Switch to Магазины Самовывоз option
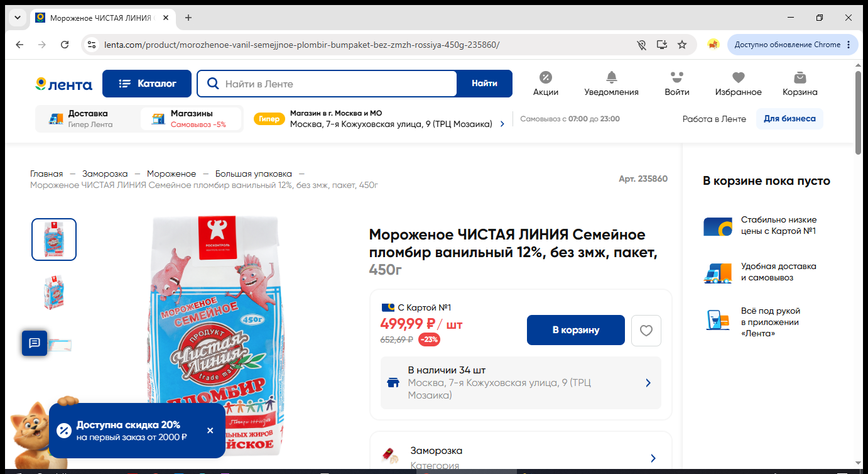This screenshot has width=868, height=474. coord(191,119)
